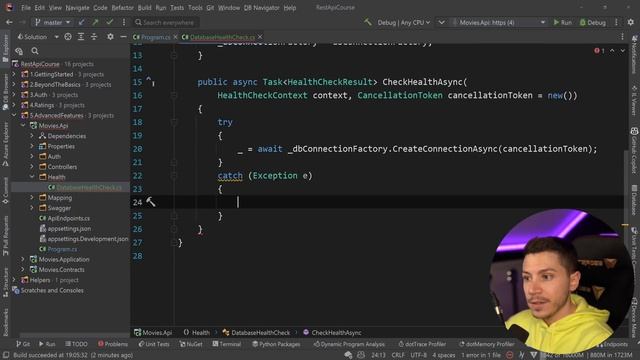Go to next highlighted error arrow
This screenshot has height=360, width=640.
[x=622, y=51]
